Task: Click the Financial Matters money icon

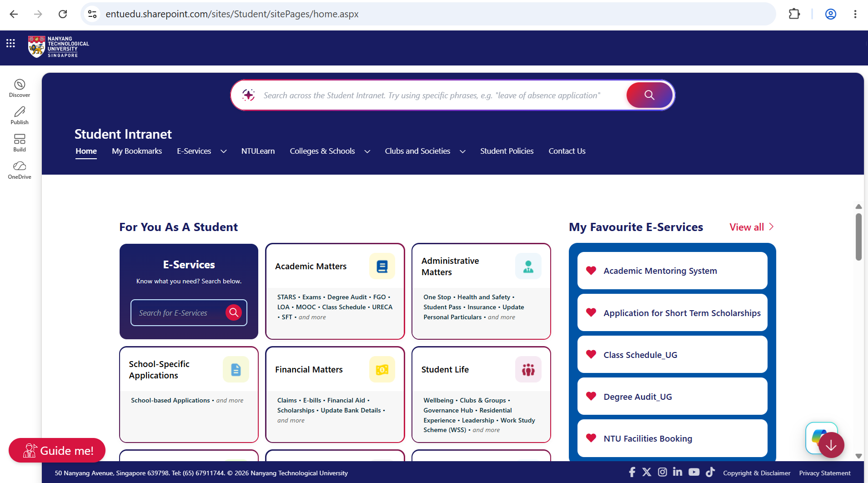Action: pyautogui.click(x=382, y=369)
